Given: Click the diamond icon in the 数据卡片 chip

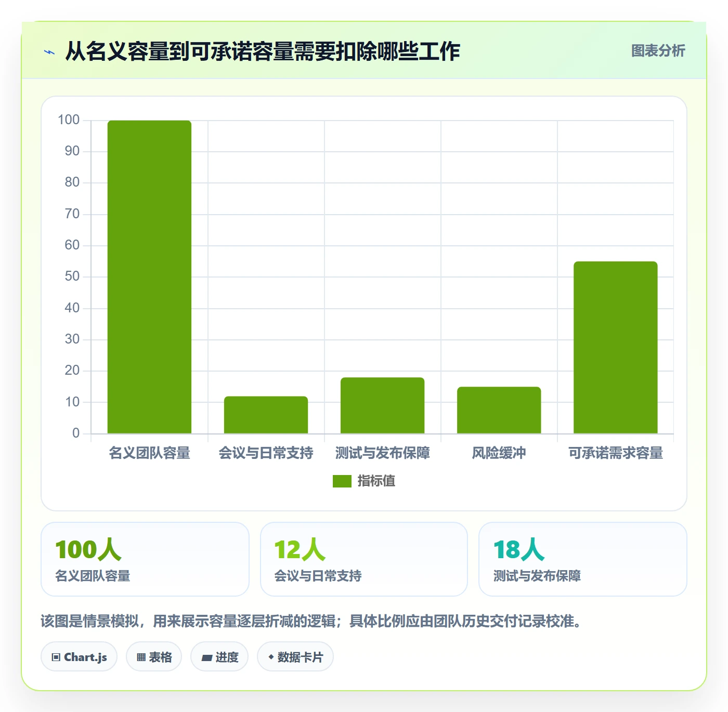Looking at the screenshot, I should [x=271, y=657].
